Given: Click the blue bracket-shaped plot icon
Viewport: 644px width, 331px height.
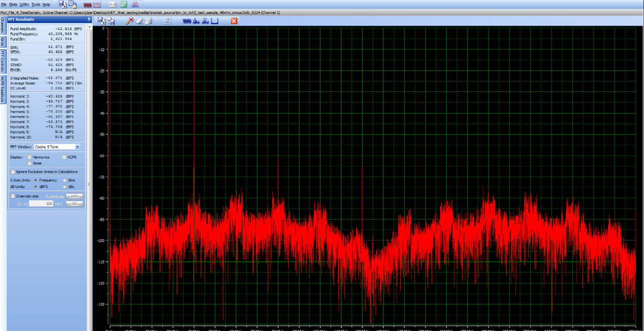Looking at the screenshot, I should click(214, 21).
